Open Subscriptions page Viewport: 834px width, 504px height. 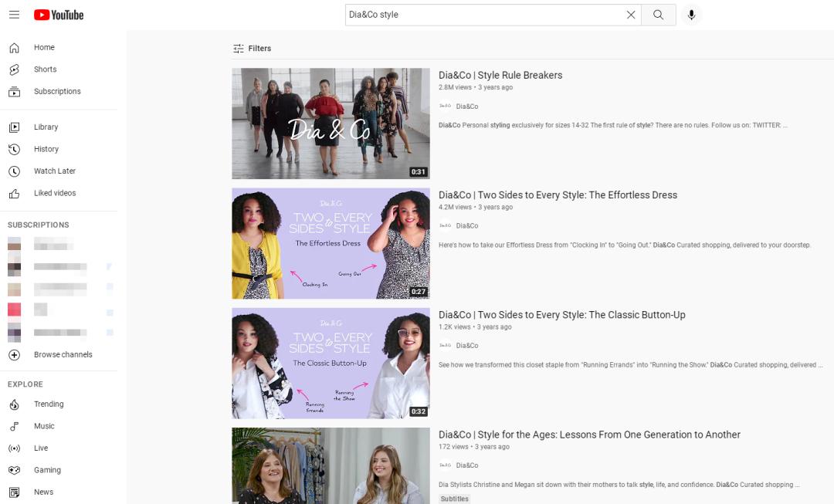(56, 91)
